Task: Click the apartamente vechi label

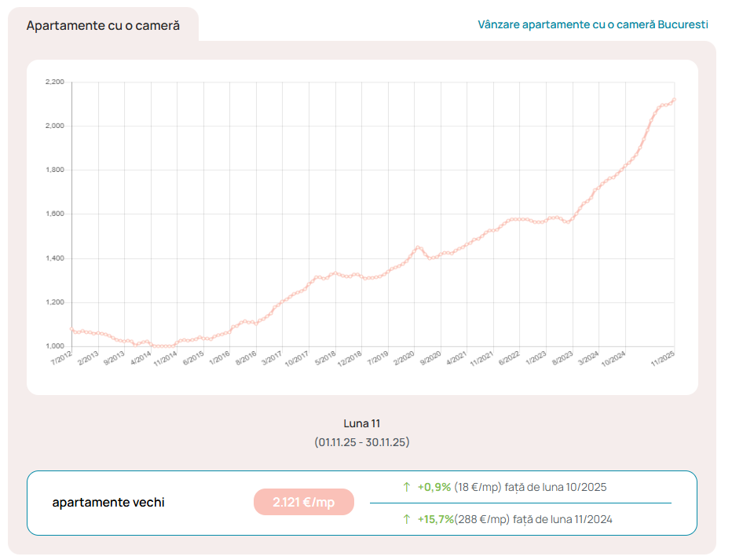Action: 108,503
